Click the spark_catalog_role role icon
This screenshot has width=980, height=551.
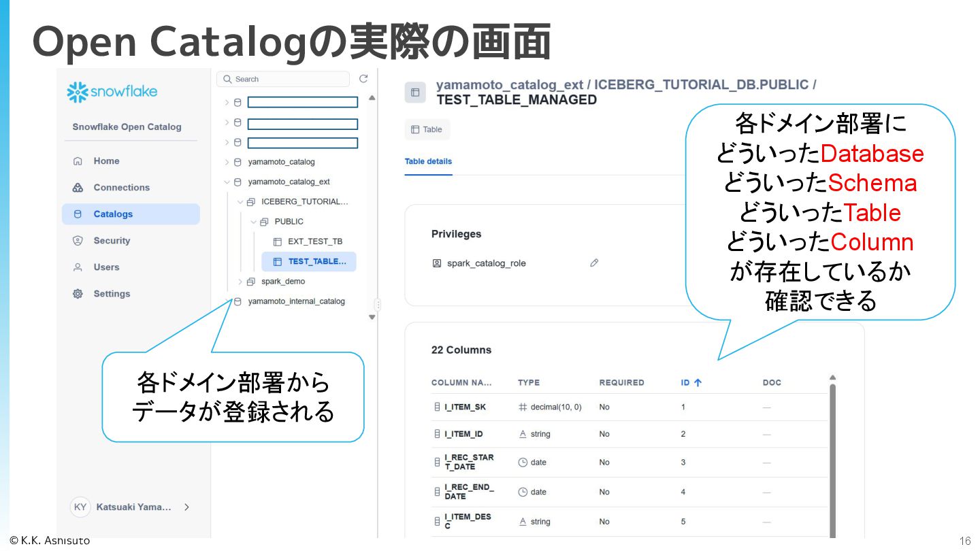pos(437,263)
